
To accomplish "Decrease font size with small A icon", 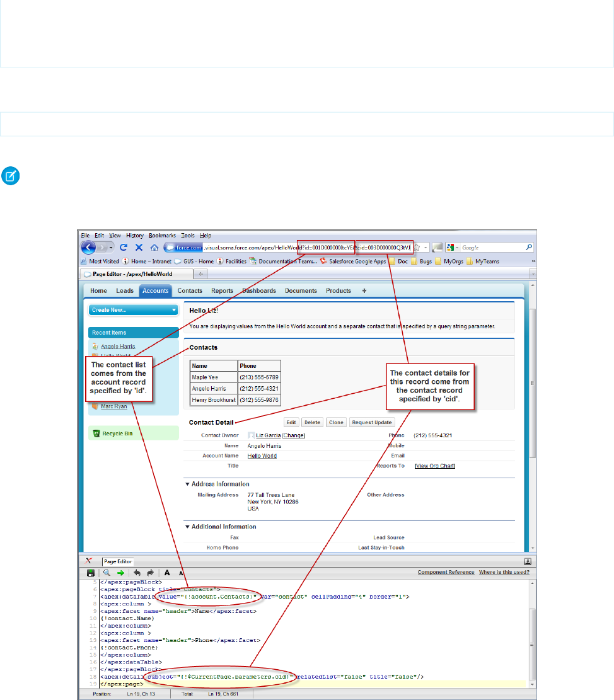I will (181, 573).
